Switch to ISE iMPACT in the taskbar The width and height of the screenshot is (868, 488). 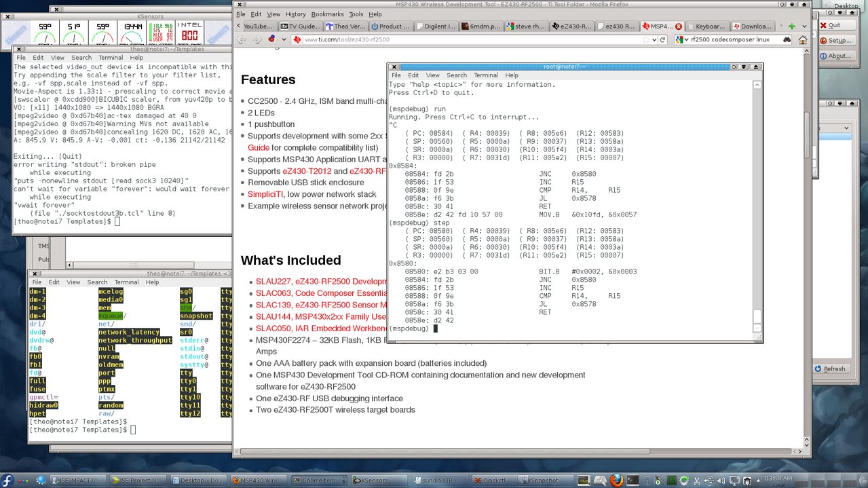pyautogui.click(x=78, y=481)
